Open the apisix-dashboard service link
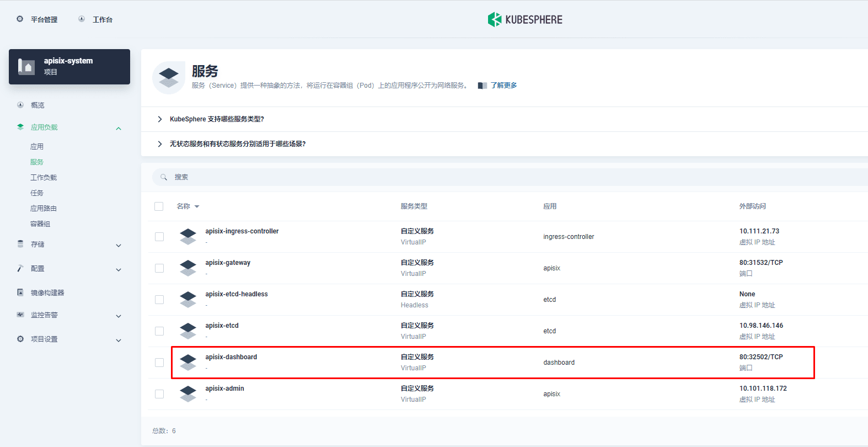Image resolution: width=868 pixels, height=447 pixels. (231, 357)
